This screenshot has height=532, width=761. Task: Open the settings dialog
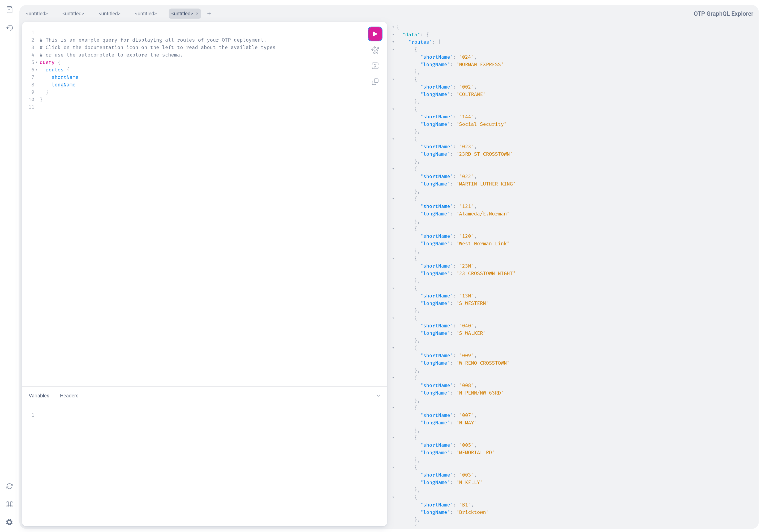[x=9, y=522]
